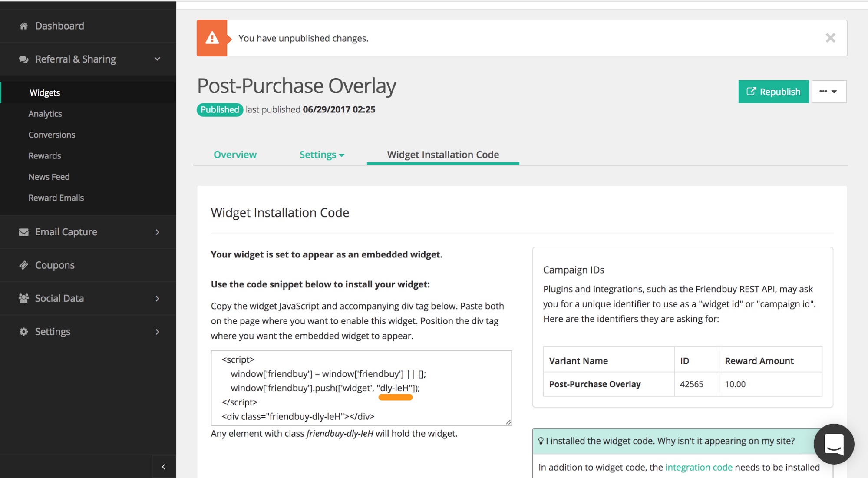
Task: Open Analytics in the sidebar
Action: click(x=45, y=114)
